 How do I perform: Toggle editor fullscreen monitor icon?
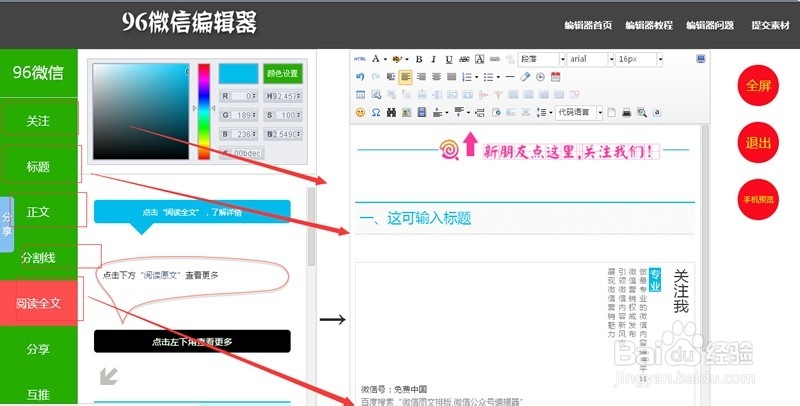[x=701, y=59]
